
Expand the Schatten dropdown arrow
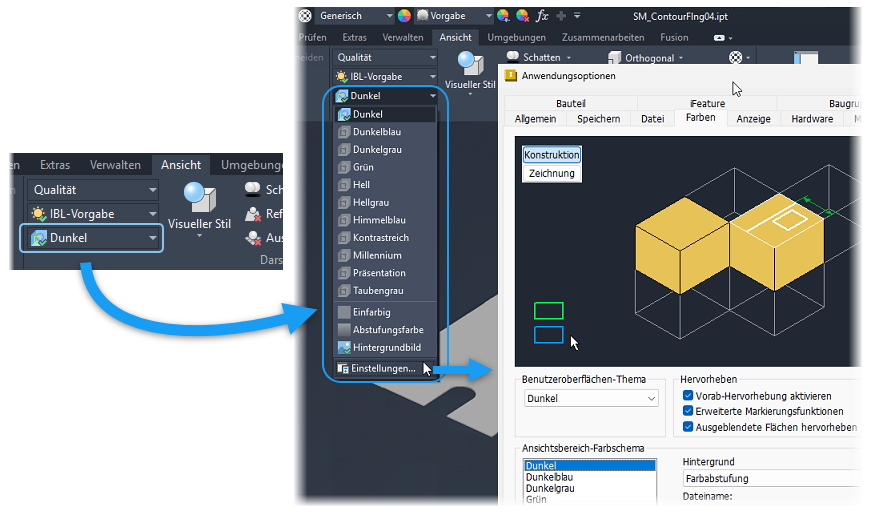(x=569, y=58)
